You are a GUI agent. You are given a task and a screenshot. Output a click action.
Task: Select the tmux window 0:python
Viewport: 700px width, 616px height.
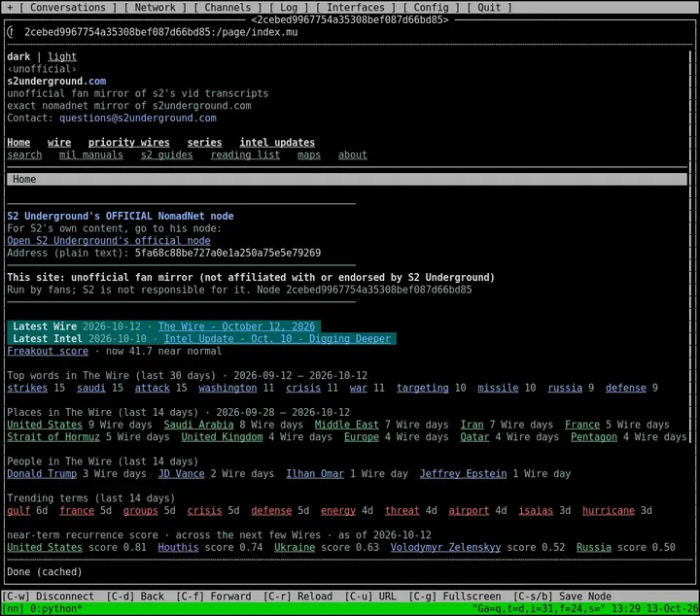pos(56,609)
